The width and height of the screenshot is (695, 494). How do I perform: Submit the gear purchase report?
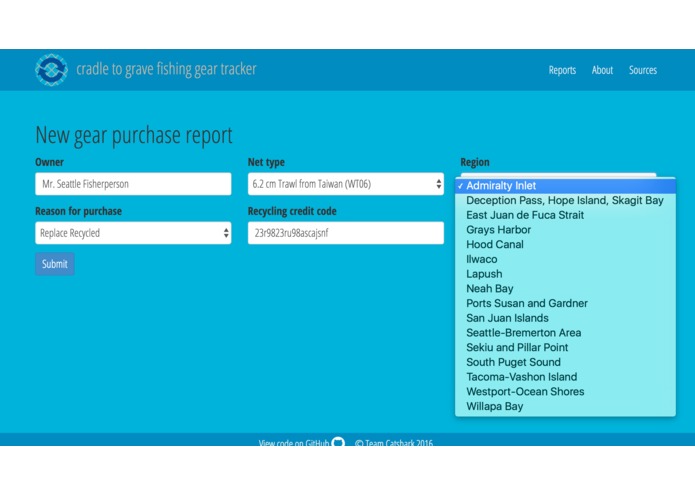pyautogui.click(x=55, y=264)
